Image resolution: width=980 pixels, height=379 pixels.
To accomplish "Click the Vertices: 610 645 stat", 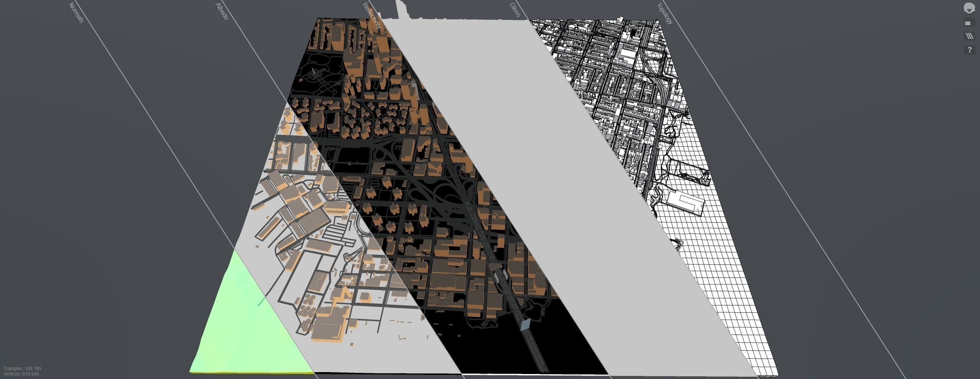I will (21, 374).
